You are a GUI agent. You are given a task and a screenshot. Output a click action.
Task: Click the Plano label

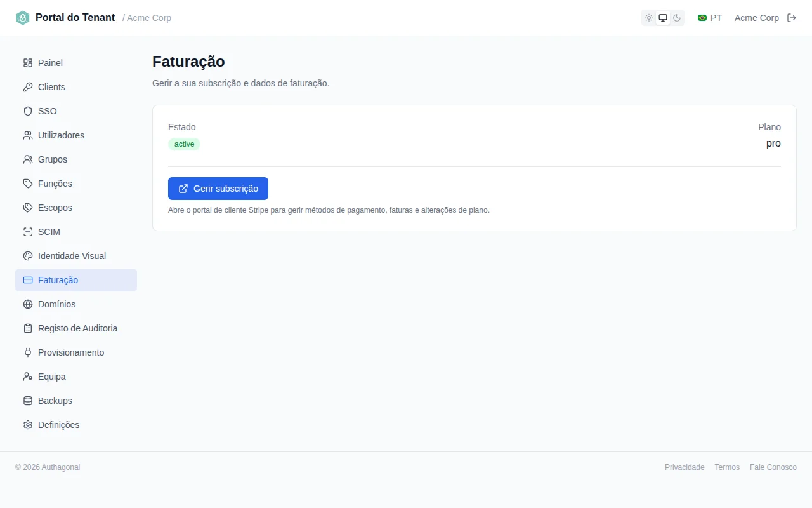(769, 127)
